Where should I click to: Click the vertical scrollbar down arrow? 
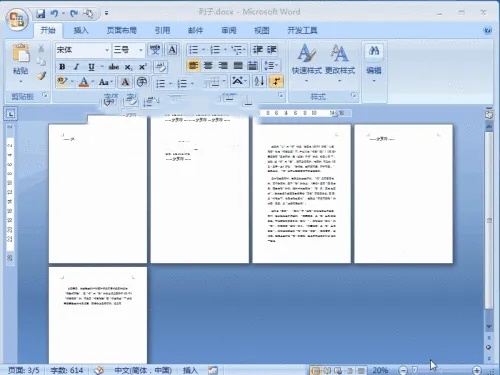pyautogui.click(x=489, y=326)
